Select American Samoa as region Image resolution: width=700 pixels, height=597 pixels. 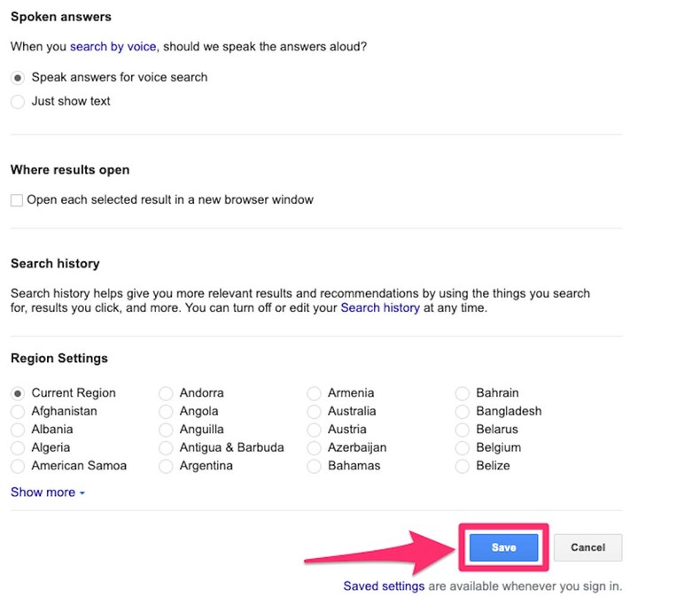18,466
